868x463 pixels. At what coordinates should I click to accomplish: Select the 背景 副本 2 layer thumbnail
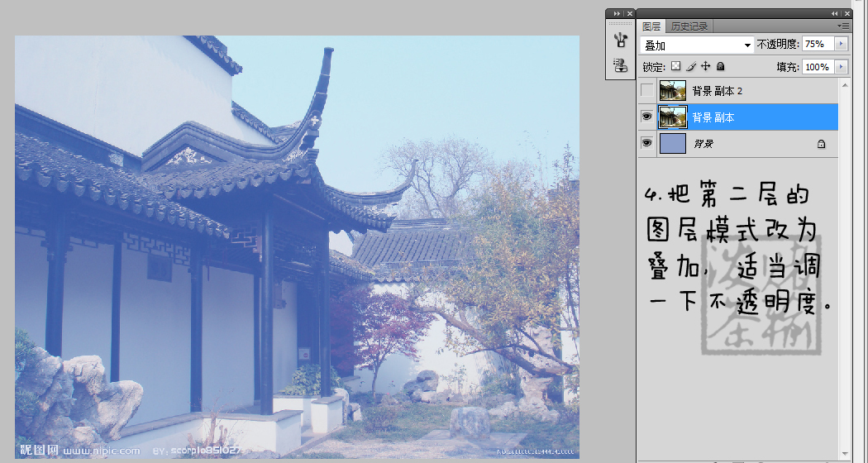[672, 90]
